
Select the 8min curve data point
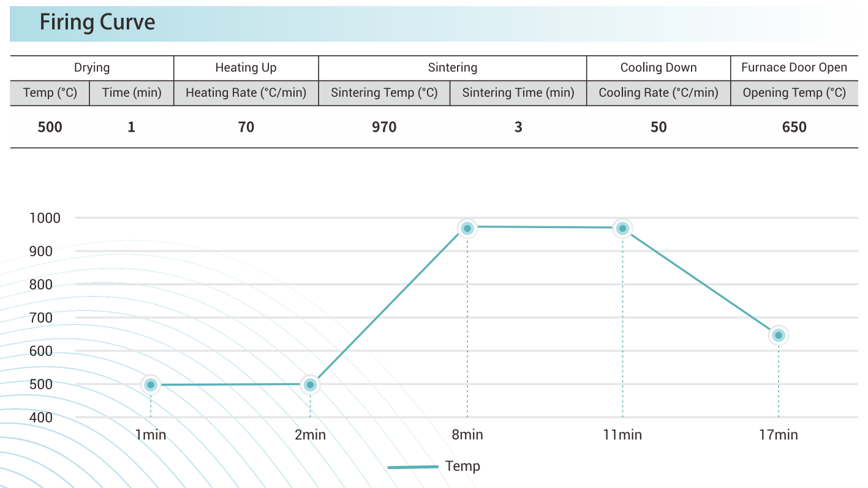[467, 229]
